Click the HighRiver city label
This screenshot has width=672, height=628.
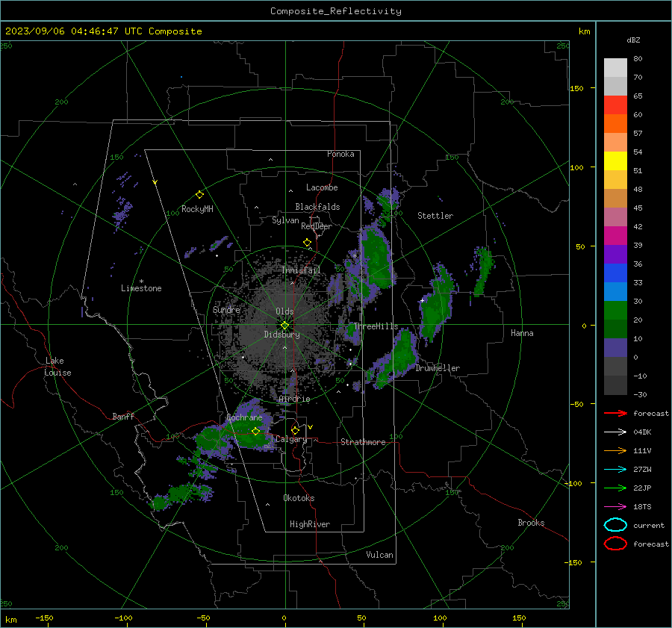tap(310, 524)
